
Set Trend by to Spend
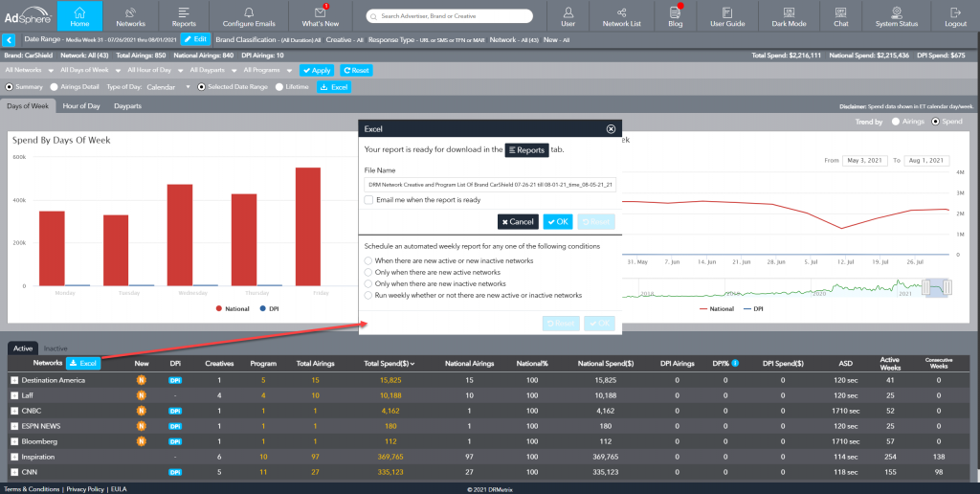tap(936, 122)
